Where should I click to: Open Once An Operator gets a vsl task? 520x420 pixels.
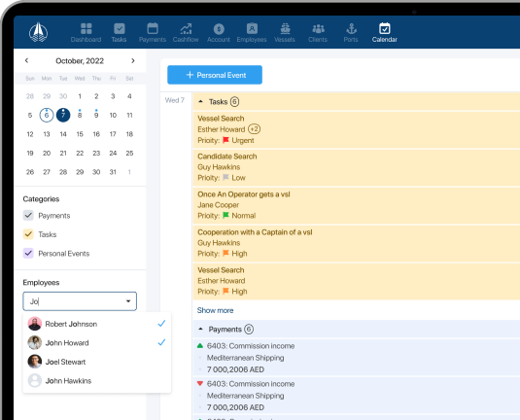[356, 205]
